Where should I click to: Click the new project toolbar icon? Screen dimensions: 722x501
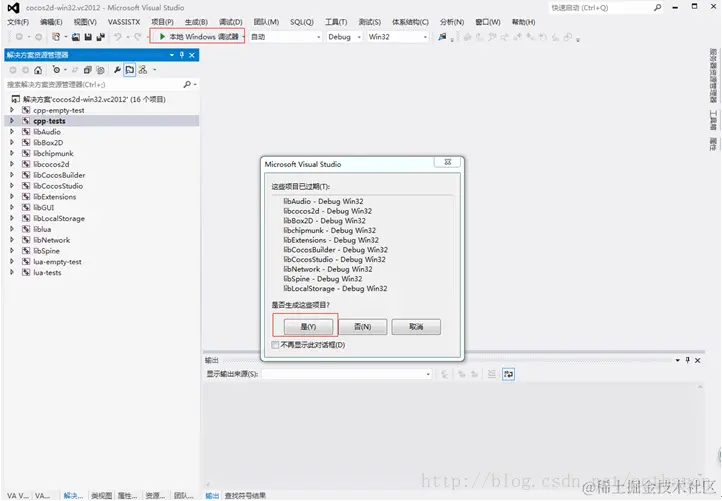(x=56, y=37)
